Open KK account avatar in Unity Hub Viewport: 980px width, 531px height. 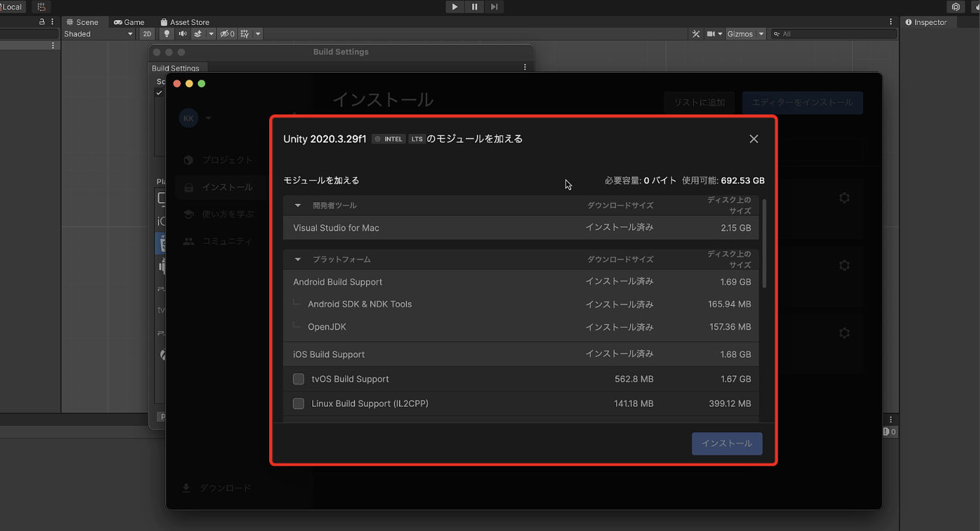[188, 118]
